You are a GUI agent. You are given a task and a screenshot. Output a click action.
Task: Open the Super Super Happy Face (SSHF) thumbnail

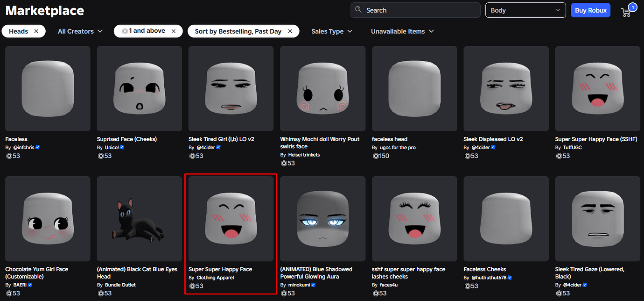click(598, 89)
